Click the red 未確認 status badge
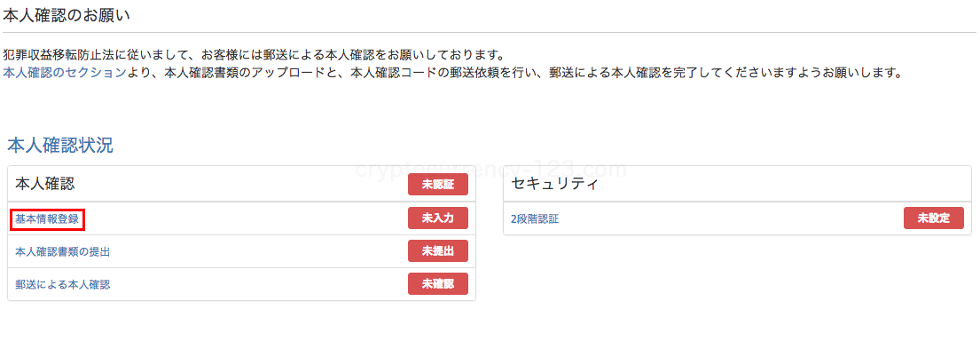 [438, 283]
